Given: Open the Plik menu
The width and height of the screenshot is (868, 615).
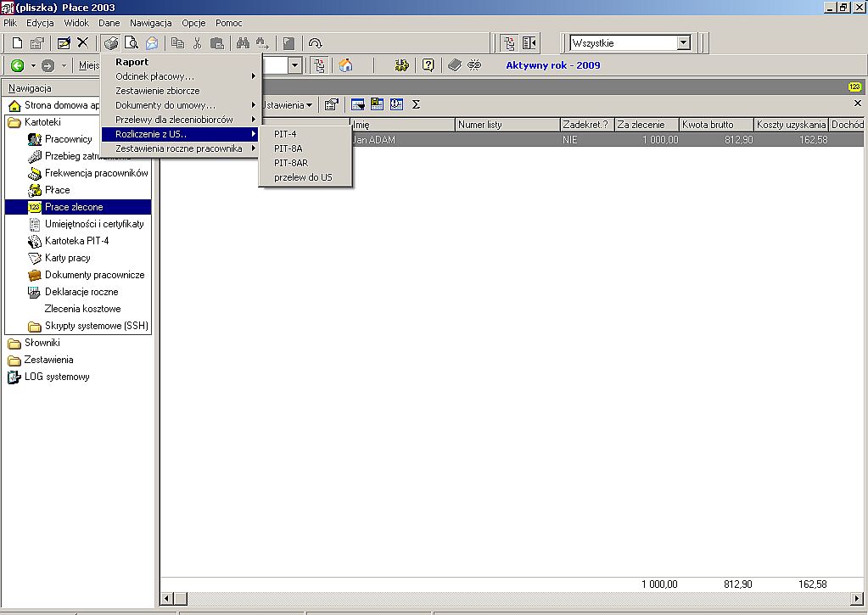Looking at the screenshot, I should coord(10,23).
